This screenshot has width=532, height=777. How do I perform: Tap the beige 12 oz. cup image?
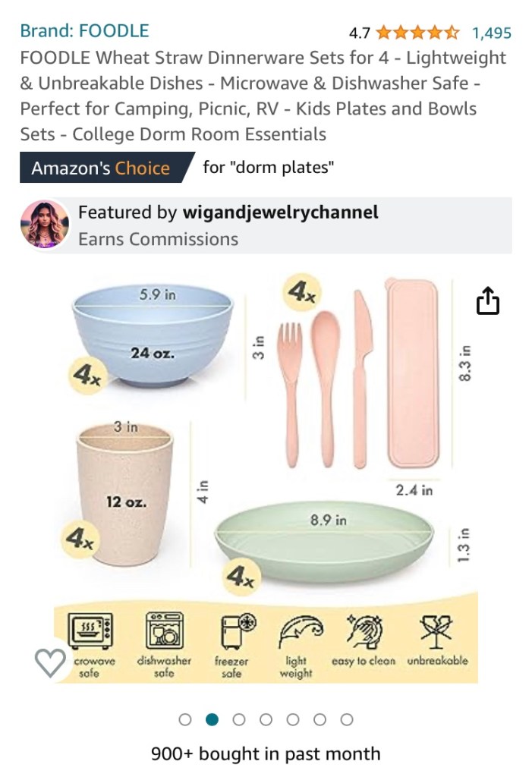(x=125, y=495)
